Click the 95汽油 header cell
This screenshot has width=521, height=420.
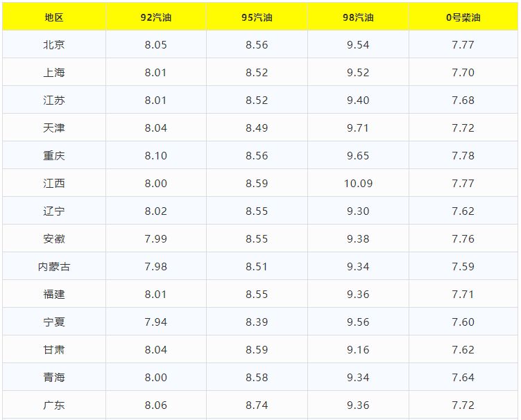[257, 17]
